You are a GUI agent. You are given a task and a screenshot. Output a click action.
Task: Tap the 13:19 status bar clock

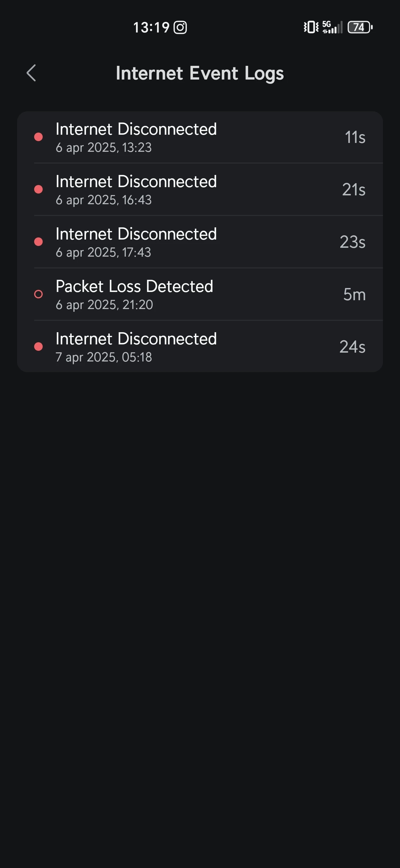[x=151, y=27]
